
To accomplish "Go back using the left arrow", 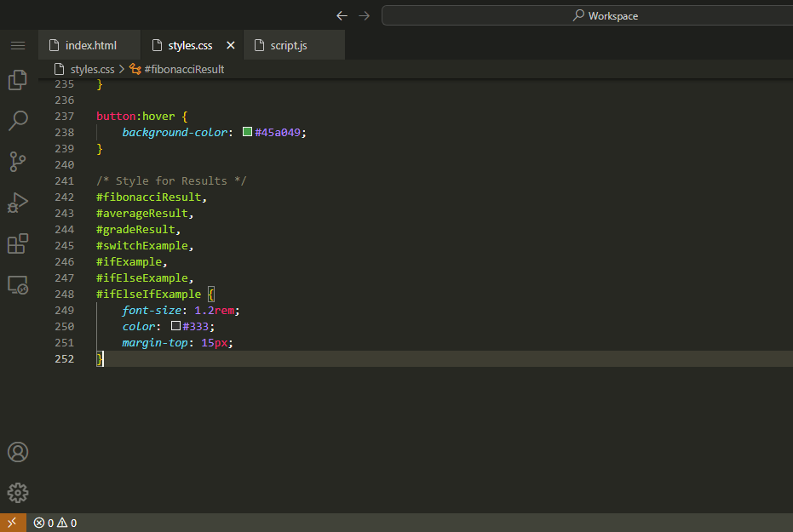I will click(x=342, y=15).
